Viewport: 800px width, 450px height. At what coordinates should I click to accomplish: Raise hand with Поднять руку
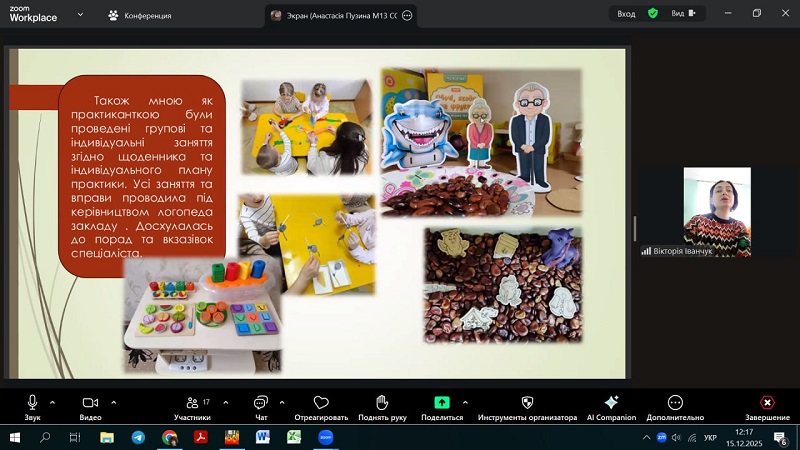point(381,405)
